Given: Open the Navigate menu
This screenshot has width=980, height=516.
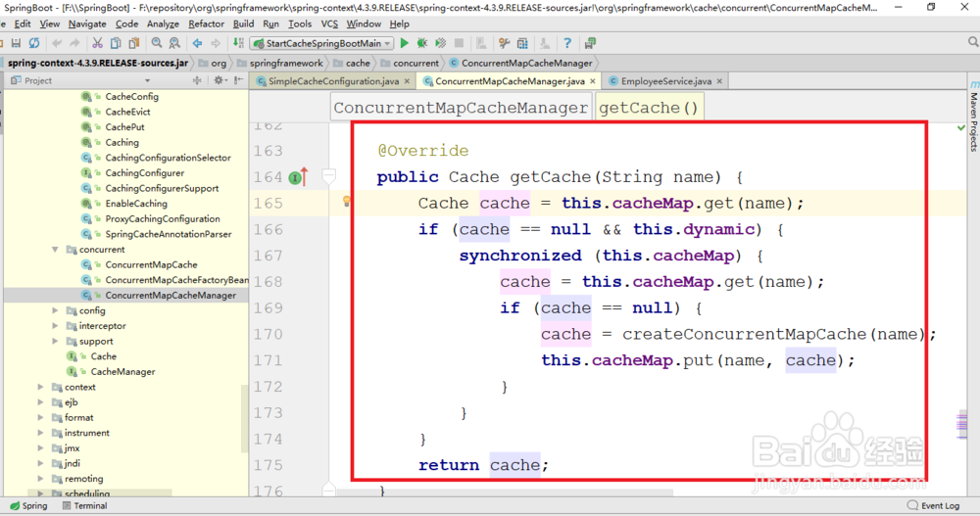Looking at the screenshot, I should (87, 23).
